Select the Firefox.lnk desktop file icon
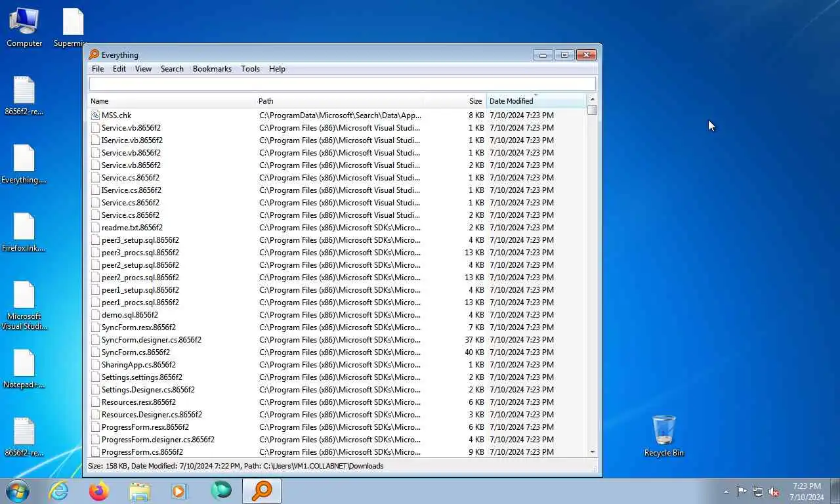This screenshot has height=504, width=840. pos(24,233)
